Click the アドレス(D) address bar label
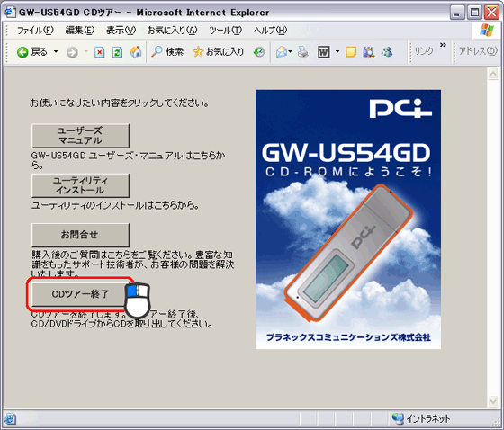Screen dimensions: 504x430 click(x=478, y=51)
